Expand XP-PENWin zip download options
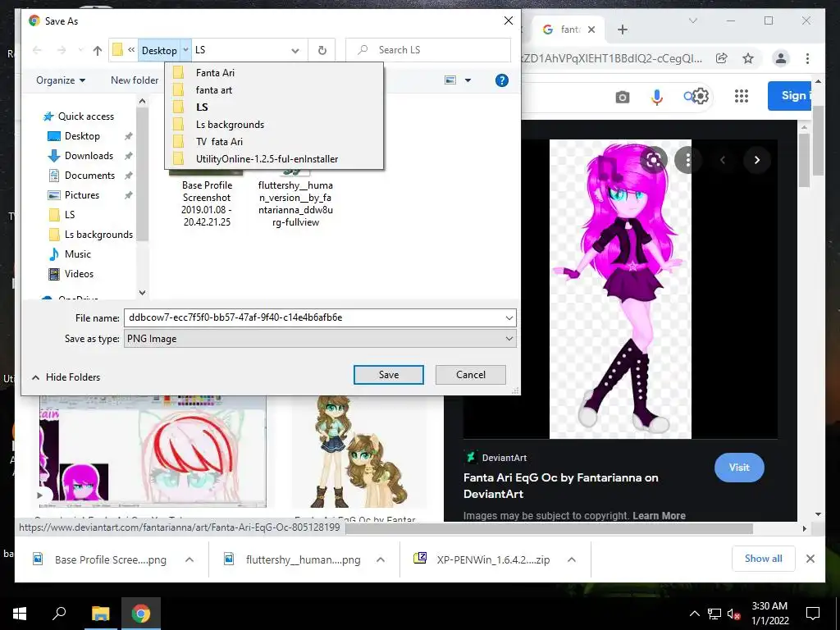This screenshot has width=840, height=630. tap(572, 559)
